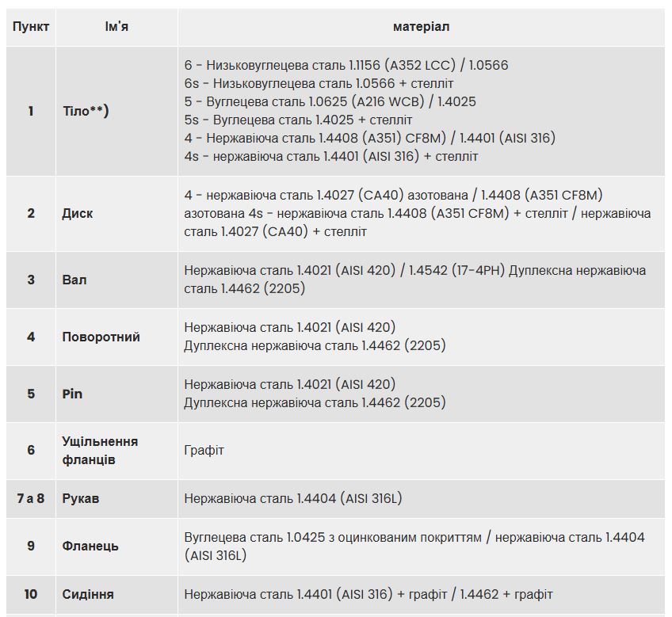Screen dimensions: 672x617
Task: Click the "Графіт" material text
Action: [204, 450]
